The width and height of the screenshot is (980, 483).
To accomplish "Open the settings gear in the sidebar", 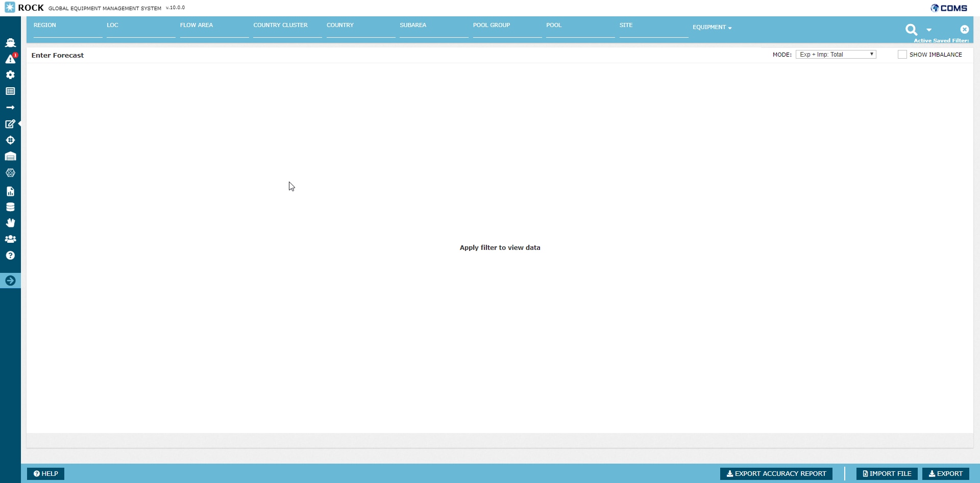I will tap(10, 75).
